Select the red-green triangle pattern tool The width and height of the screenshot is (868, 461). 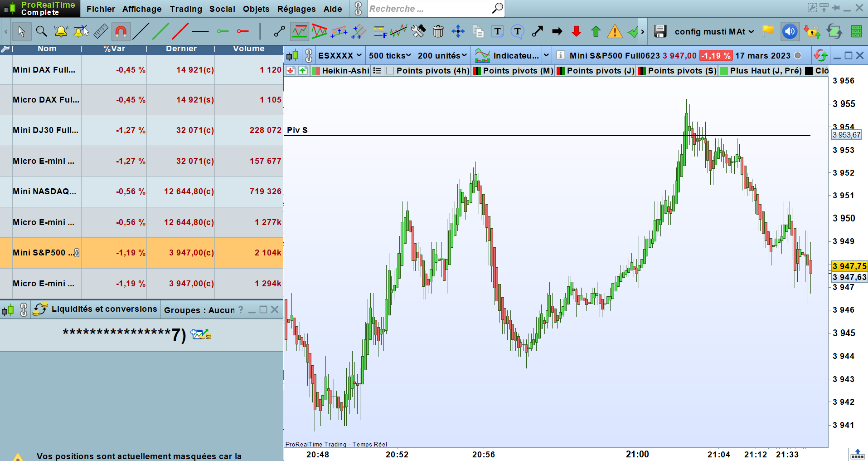320,31
